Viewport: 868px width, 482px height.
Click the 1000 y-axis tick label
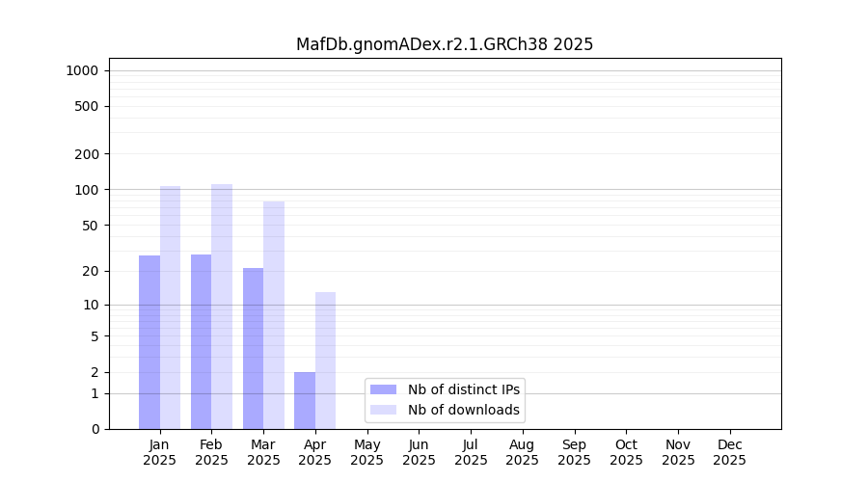82,70
